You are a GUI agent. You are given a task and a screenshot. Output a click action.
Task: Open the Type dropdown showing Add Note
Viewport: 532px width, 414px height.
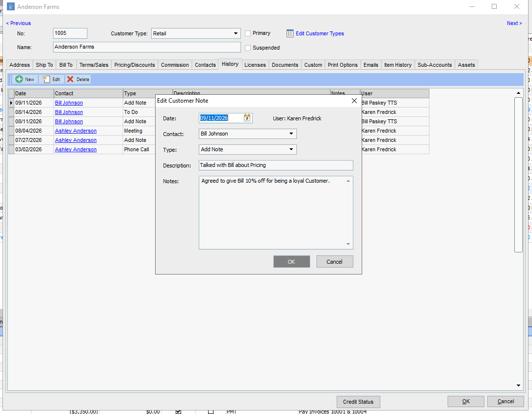tap(291, 149)
